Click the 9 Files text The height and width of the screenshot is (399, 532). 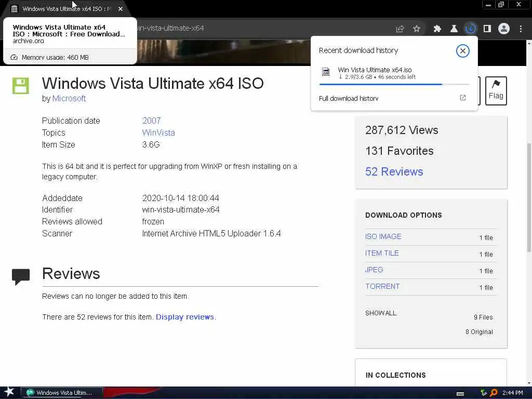click(483, 317)
